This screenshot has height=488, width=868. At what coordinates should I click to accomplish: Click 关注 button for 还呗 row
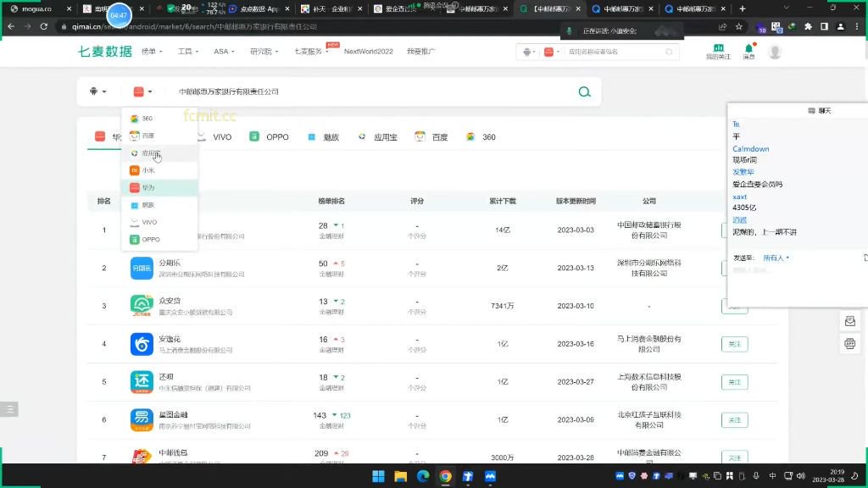coord(735,382)
